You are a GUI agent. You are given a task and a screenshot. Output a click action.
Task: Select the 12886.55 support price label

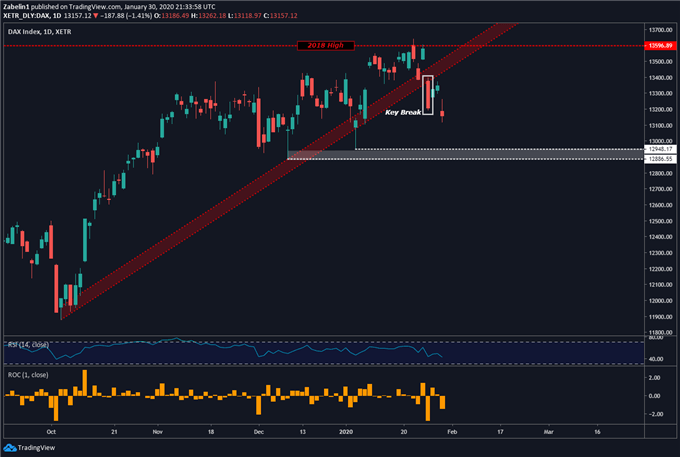point(660,159)
